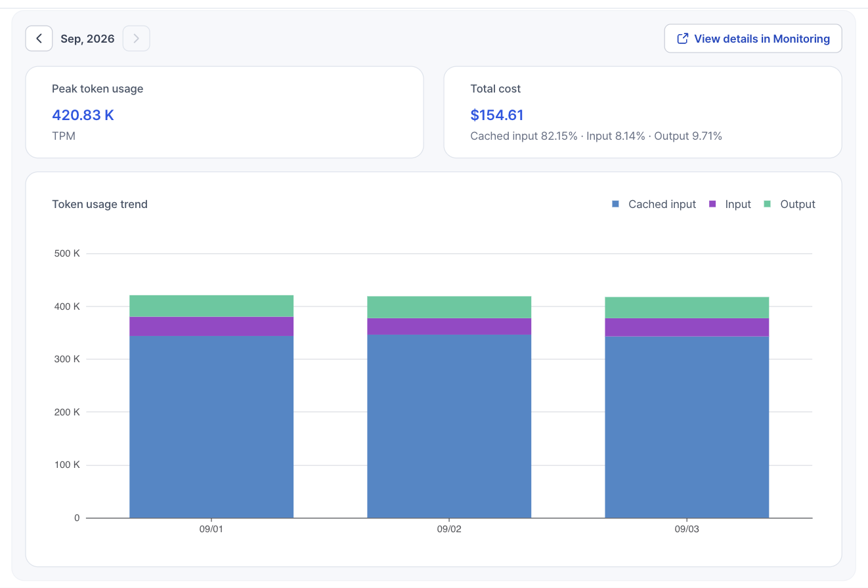Screen dimensions: 868x588
Task: Click the Total cost heading
Action: (496, 89)
